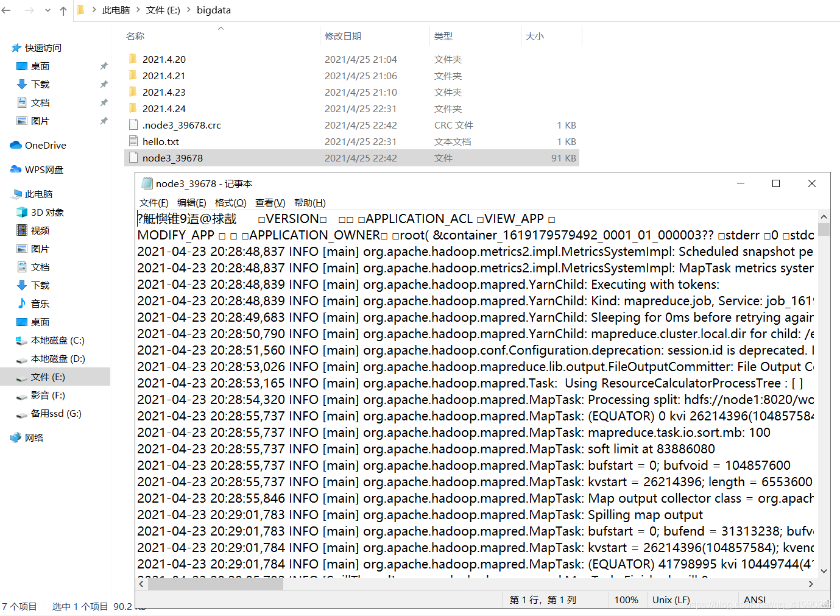Click Notepad vertical scrollbar down arrow
840x616 pixels.
pyautogui.click(x=824, y=571)
